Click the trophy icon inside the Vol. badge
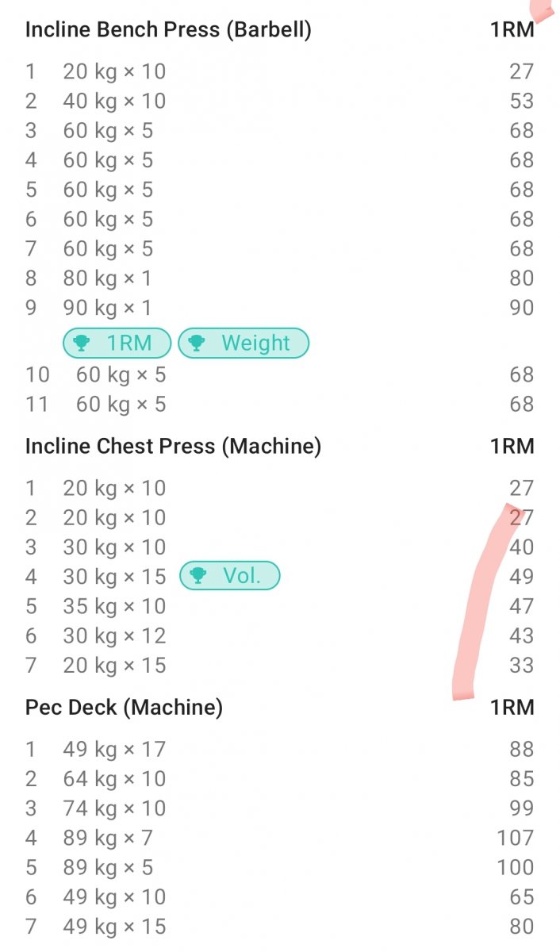 (198, 576)
